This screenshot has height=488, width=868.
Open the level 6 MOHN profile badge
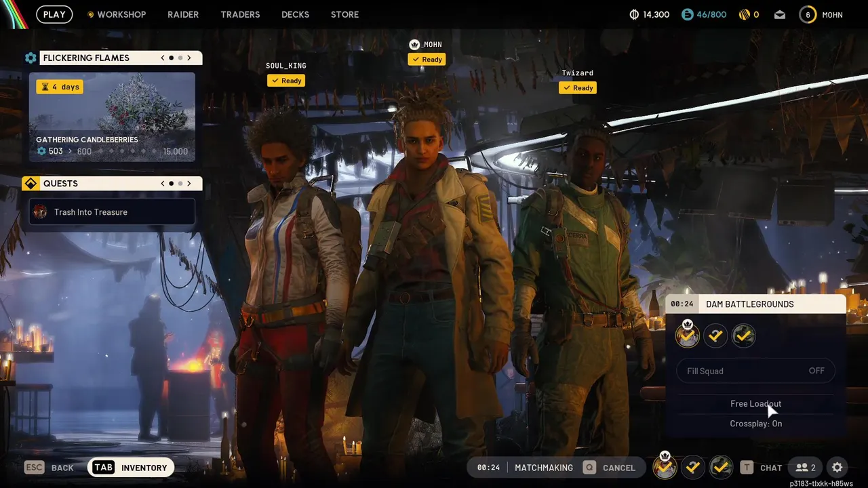coord(808,14)
